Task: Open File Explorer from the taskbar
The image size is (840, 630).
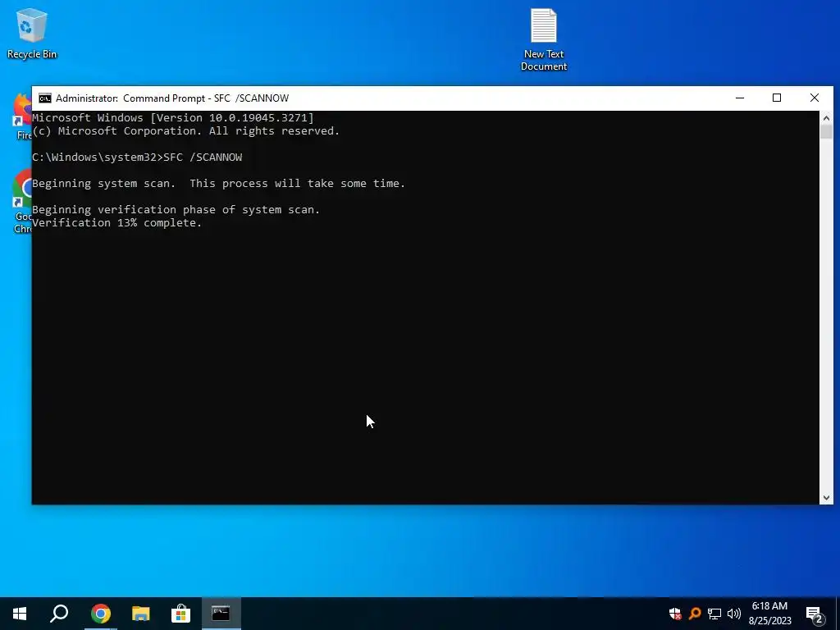Action: pyautogui.click(x=141, y=614)
